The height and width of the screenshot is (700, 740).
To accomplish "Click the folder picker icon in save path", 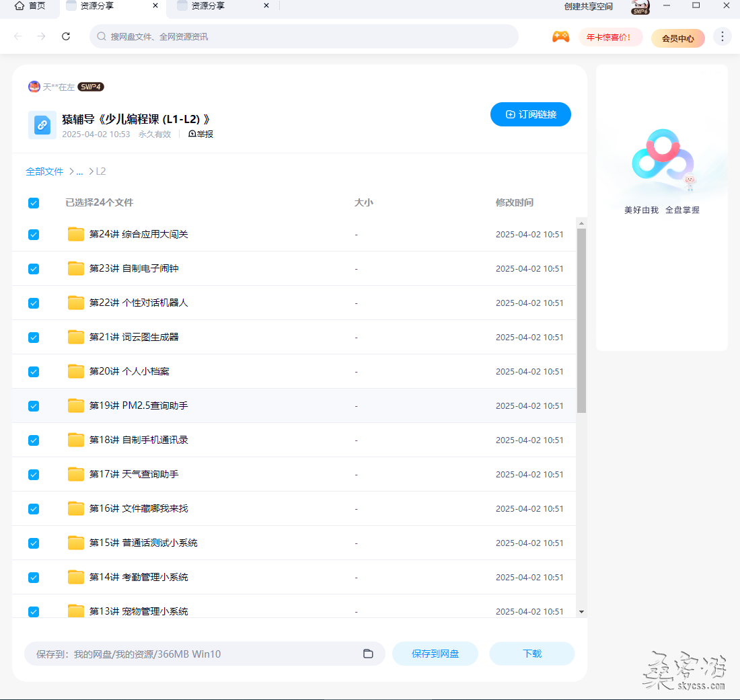I will pos(368,654).
